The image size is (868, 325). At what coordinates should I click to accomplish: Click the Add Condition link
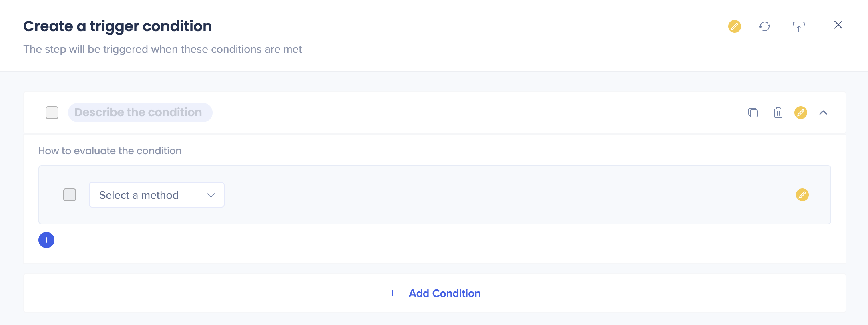click(x=444, y=293)
